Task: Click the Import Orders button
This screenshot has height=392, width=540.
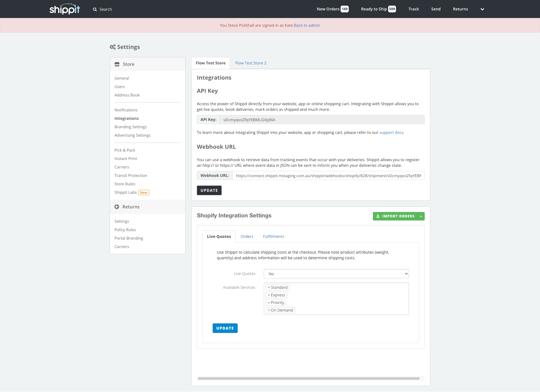Action: [x=395, y=216]
